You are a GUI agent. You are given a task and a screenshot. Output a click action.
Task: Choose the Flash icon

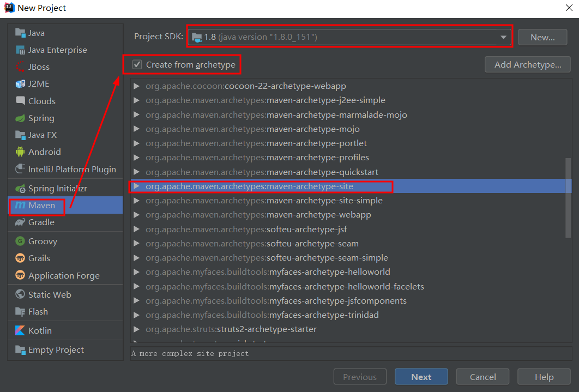point(20,311)
